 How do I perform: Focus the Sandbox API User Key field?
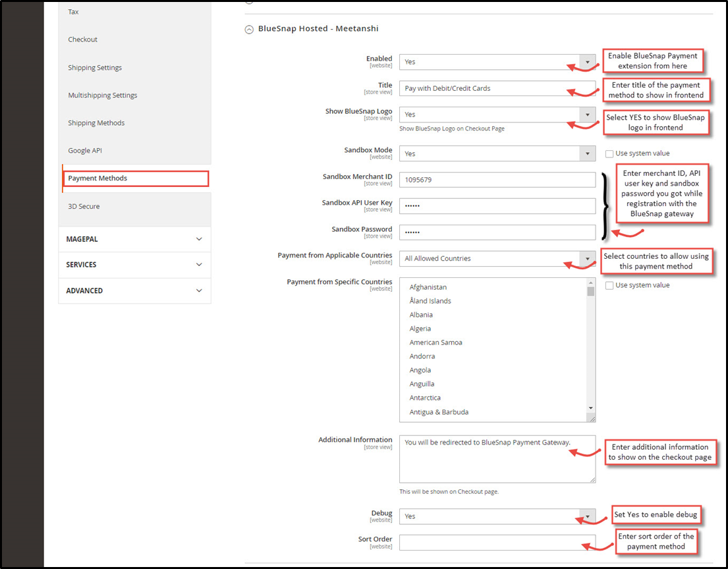497,206
